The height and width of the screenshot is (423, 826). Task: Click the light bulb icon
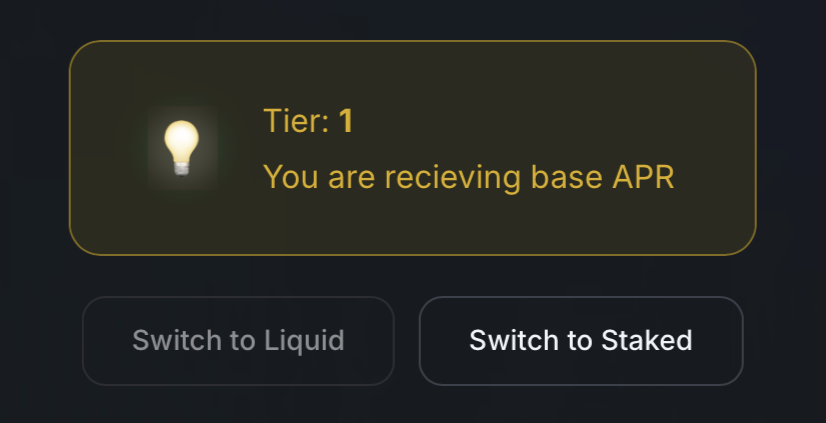[182, 147]
